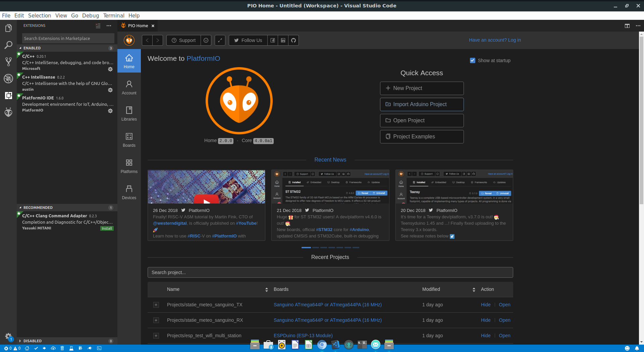
Task: Open Source Control view in activity bar
Action: point(8,62)
